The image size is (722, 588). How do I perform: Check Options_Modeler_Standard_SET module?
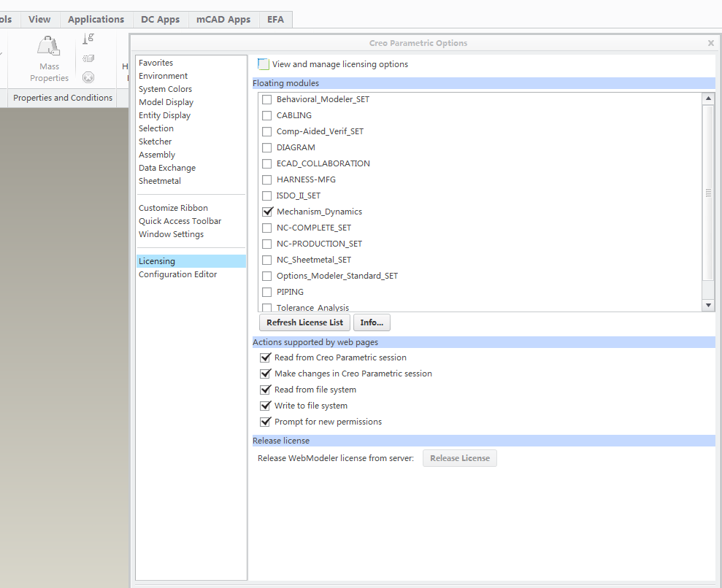tap(266, 276)
